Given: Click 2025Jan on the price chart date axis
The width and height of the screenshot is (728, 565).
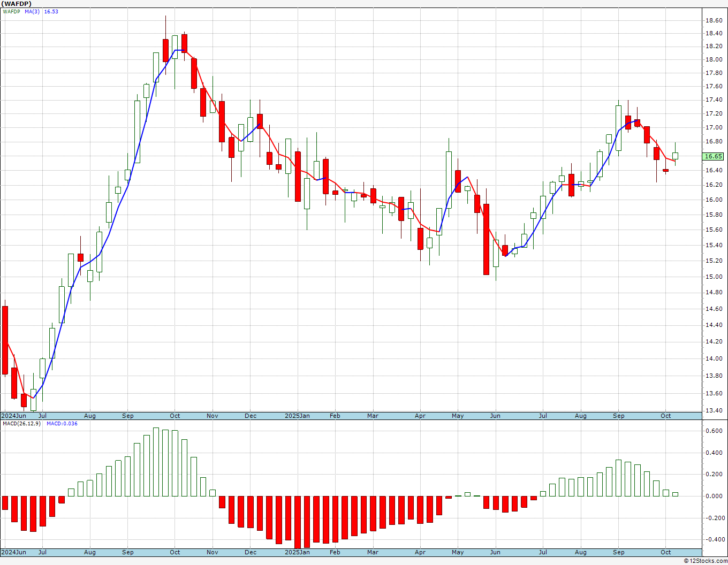Looking at the screenshot, I should click(297, 416).
